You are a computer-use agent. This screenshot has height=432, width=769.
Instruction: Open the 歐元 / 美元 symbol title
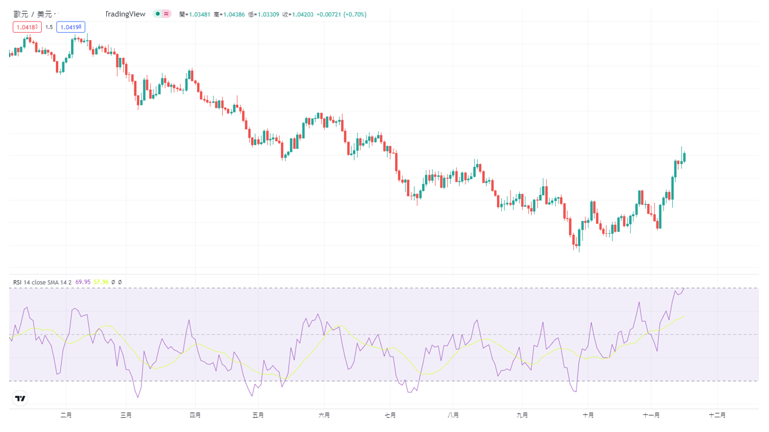coord(33,14)
